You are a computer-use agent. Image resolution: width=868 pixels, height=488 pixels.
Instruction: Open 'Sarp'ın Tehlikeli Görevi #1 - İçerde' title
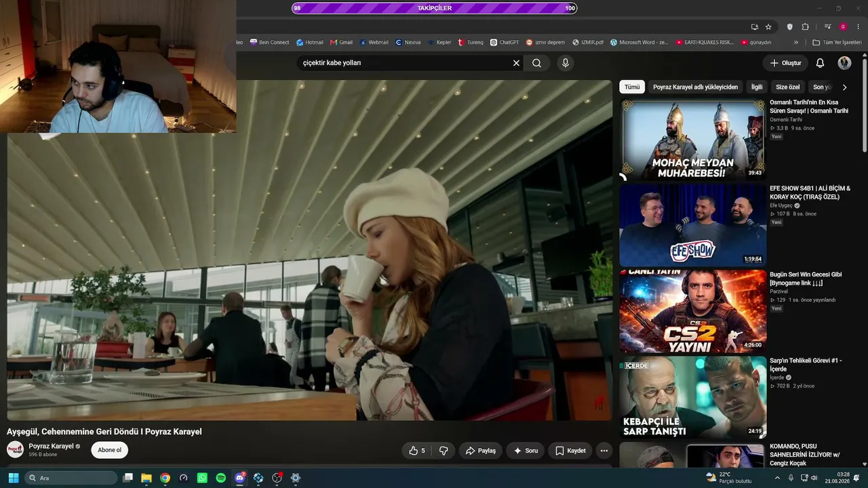click(x=806, y=365)
